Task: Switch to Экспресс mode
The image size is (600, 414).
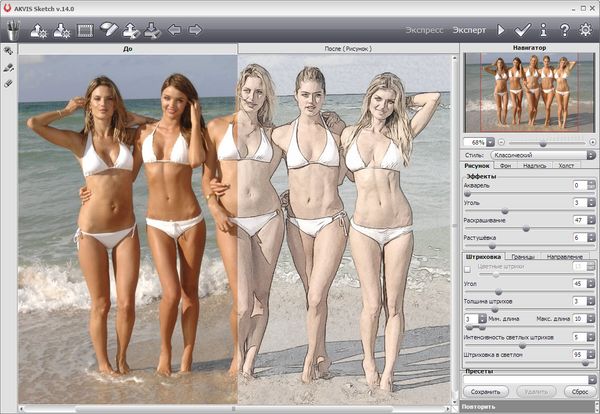Action: point(424,30)
